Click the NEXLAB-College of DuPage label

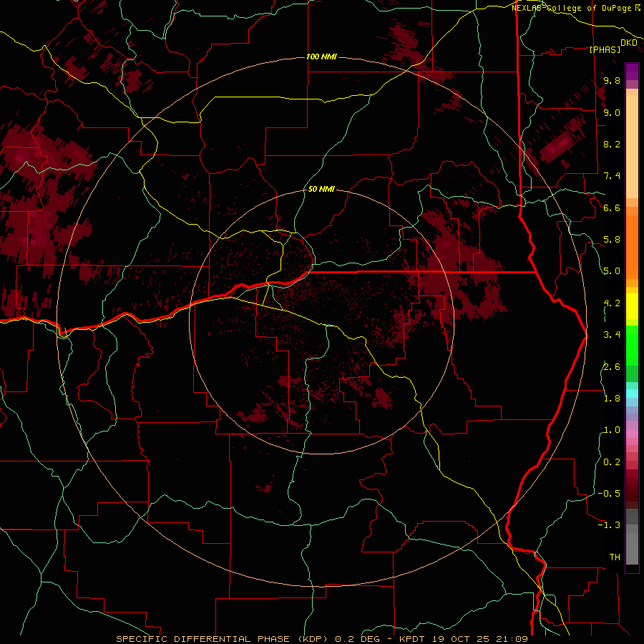click(x=572, y=8)
